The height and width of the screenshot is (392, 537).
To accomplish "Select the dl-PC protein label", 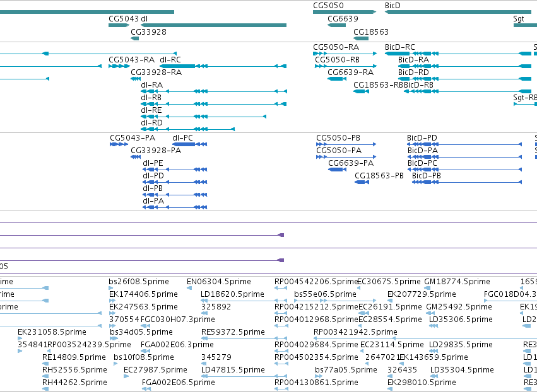I will coord(182,138).
